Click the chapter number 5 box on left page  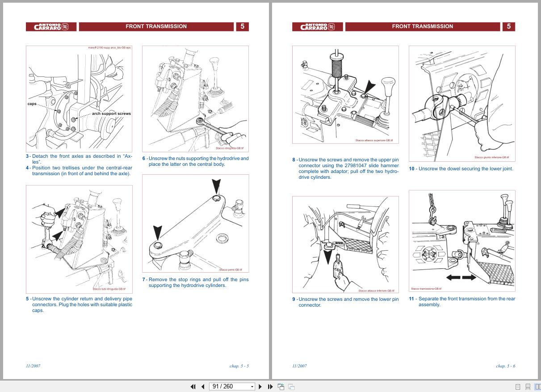[242, 26]
